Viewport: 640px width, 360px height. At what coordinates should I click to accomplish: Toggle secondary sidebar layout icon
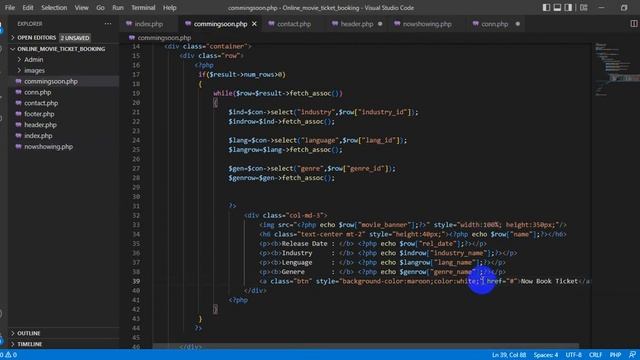click(x=568, y=8)
